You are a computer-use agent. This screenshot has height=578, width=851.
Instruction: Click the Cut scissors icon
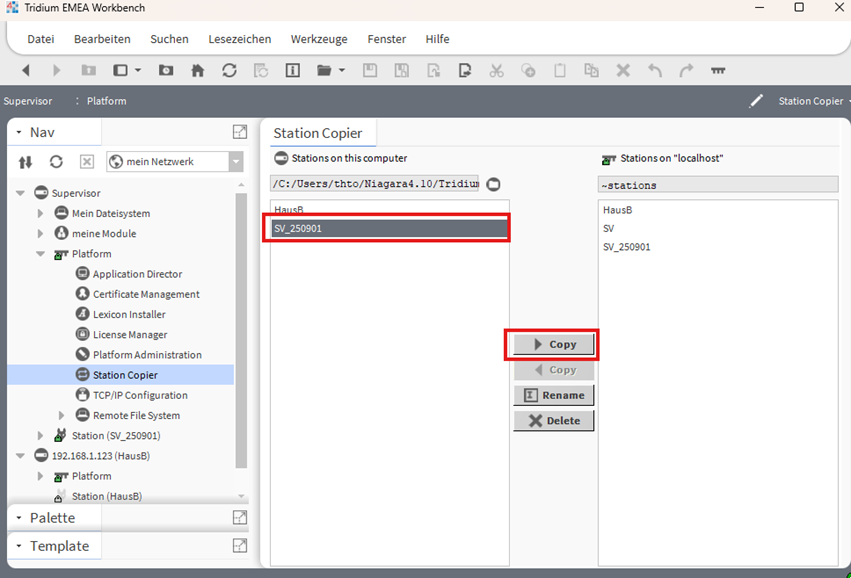pyautogui.click(x=496, y=71)
